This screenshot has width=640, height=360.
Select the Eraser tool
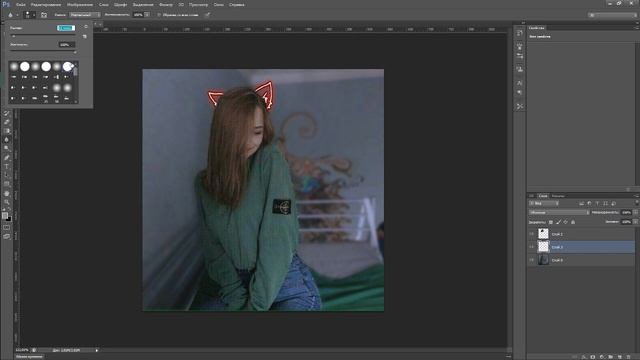(7, 122)
